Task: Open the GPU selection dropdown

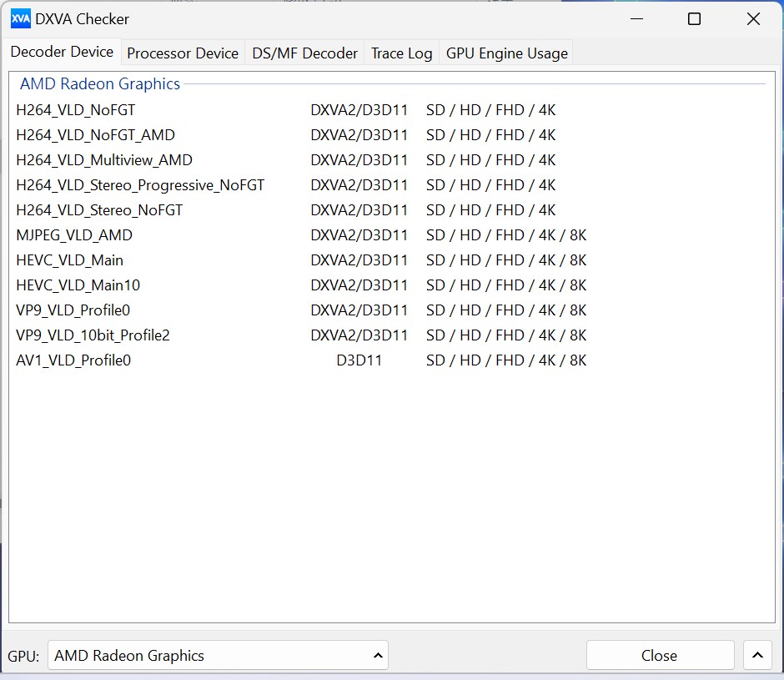Action: tap(218, 656)
